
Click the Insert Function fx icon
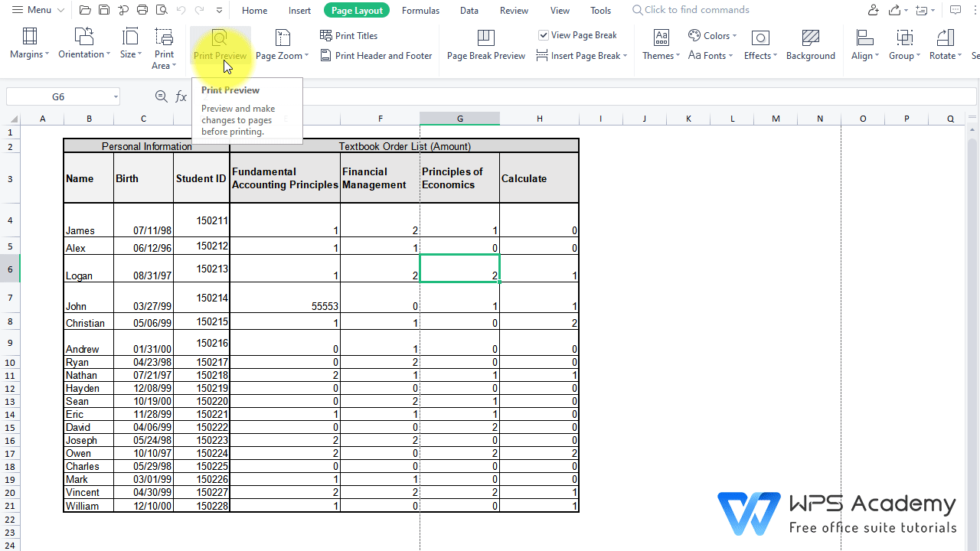pos(181,96)
